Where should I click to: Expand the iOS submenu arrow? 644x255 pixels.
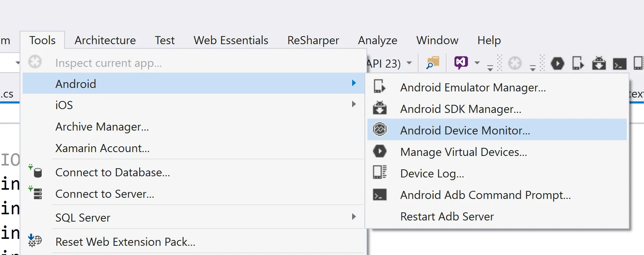point(354,104)
